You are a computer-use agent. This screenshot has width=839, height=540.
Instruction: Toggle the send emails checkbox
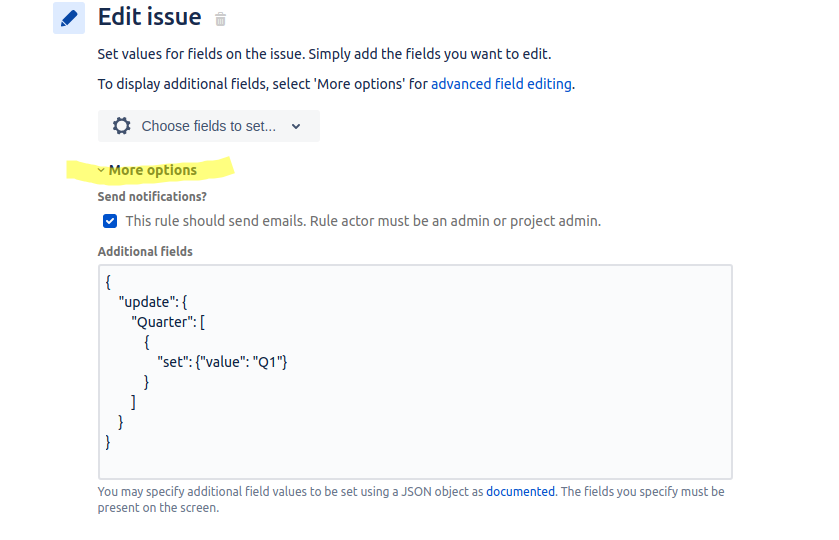(x=110, y=221)
